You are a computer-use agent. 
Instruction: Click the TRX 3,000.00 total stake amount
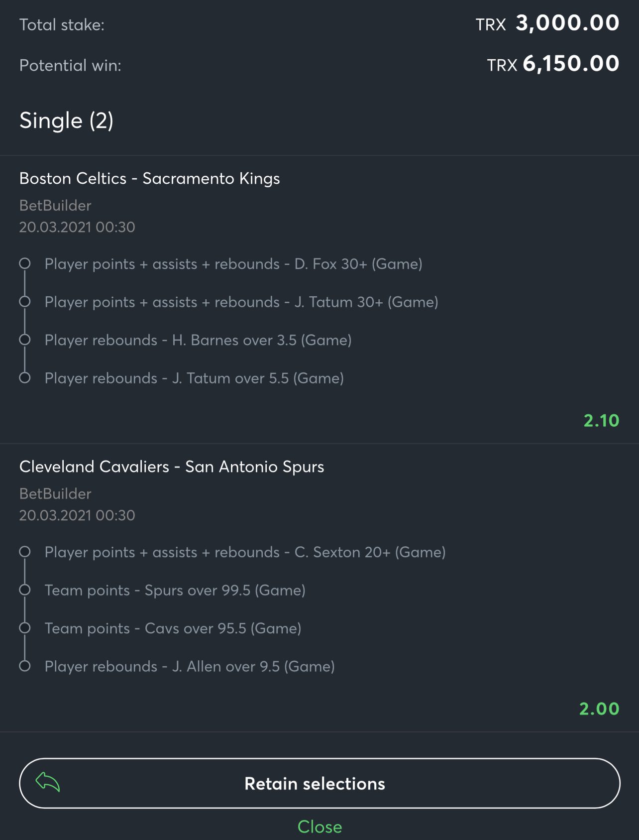(x=547, y=23)
